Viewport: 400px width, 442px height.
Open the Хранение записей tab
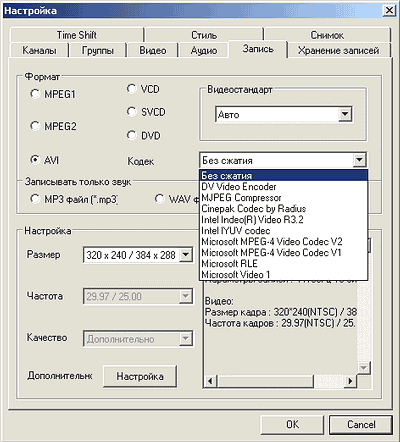click(x=338, y=50)
